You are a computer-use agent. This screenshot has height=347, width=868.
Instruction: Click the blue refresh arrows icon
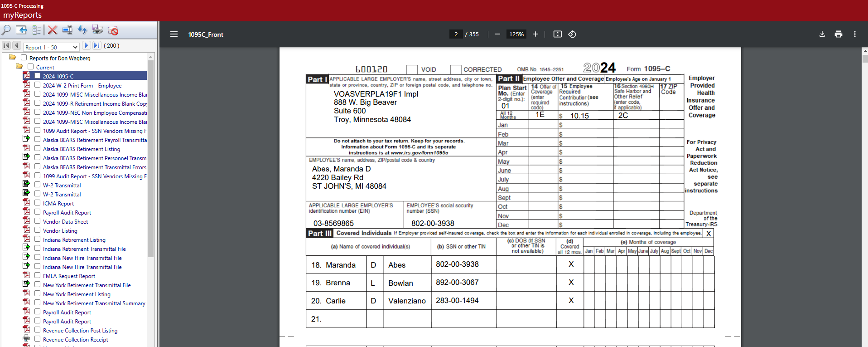click(x=82, y=30)
